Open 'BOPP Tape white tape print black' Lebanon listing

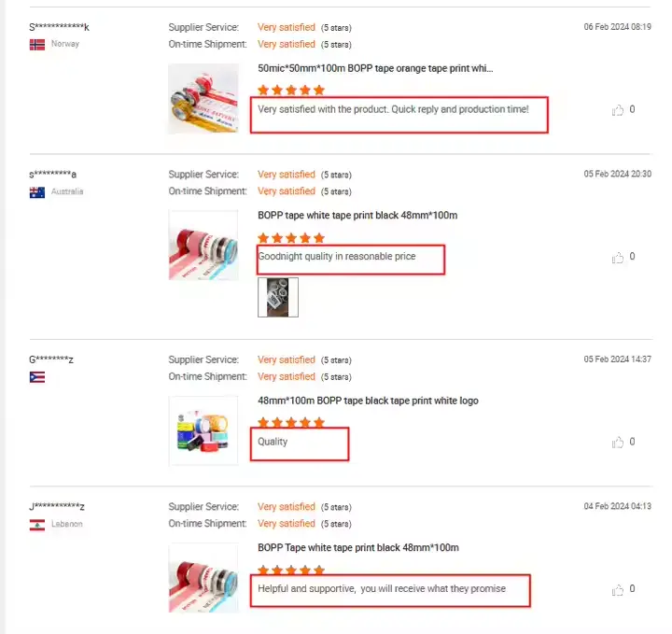click(x=358, y=548)
